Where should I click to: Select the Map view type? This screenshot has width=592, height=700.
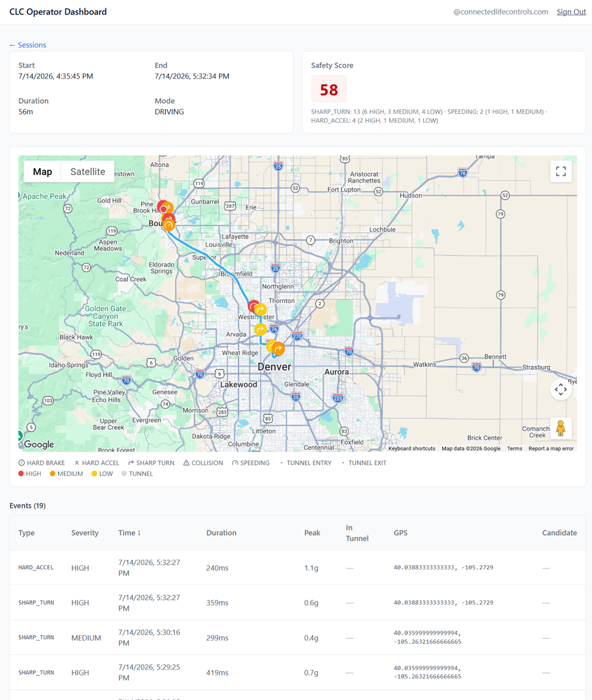43,171
